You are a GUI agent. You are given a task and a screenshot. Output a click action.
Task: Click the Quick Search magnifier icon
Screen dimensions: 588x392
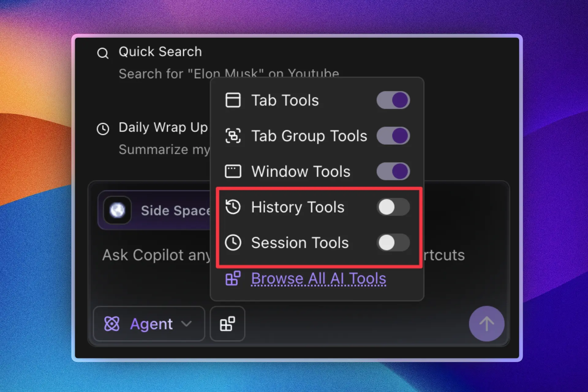point(103,53)
